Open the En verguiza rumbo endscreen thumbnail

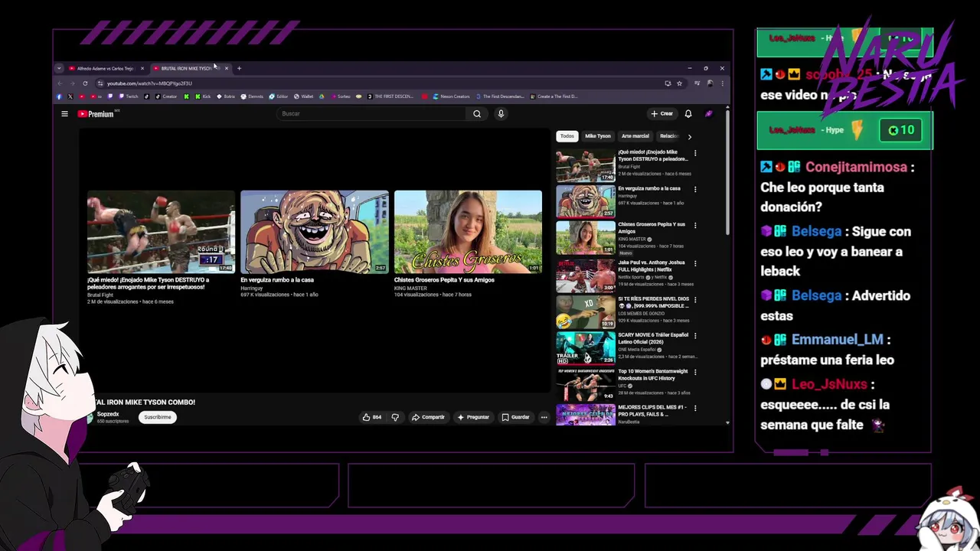click(x=315, y=232)
